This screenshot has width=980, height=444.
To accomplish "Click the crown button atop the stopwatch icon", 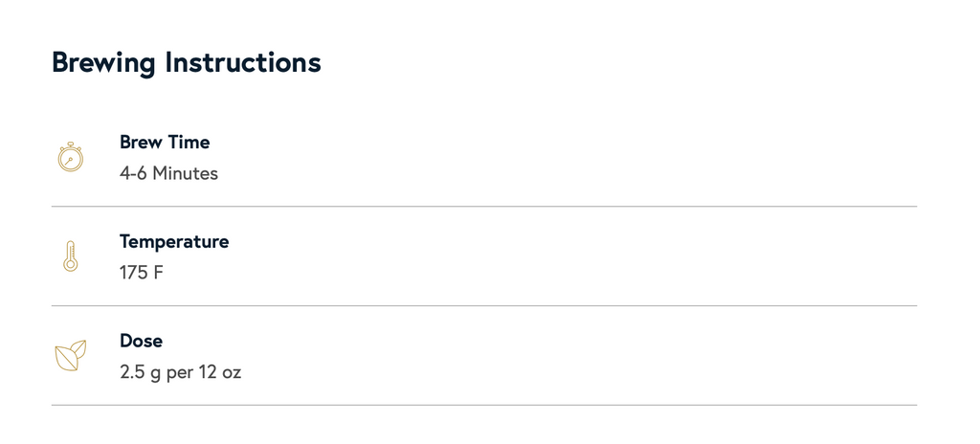I will pyautogui.click(x=71, y=144).
